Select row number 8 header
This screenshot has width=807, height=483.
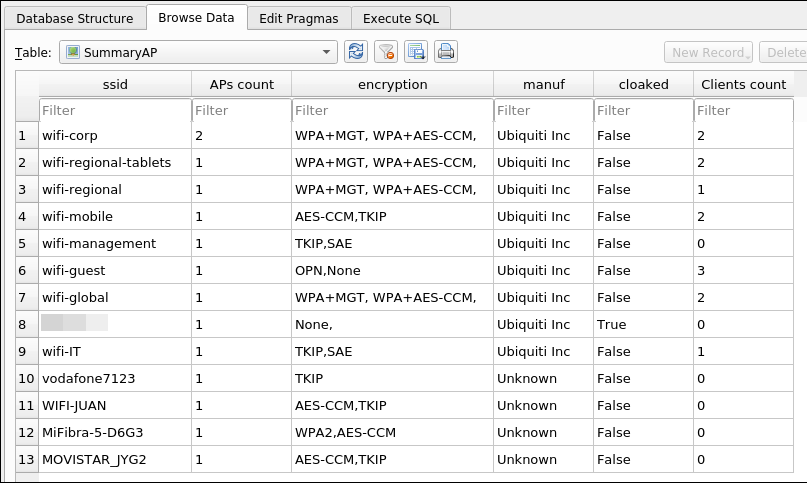tap(22, 324)
